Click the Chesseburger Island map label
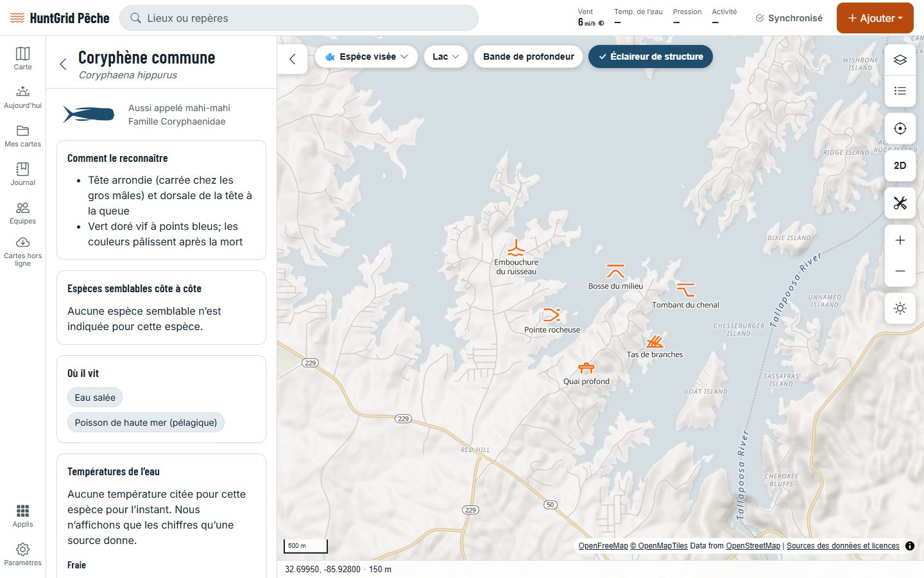 tap(739, 329)
